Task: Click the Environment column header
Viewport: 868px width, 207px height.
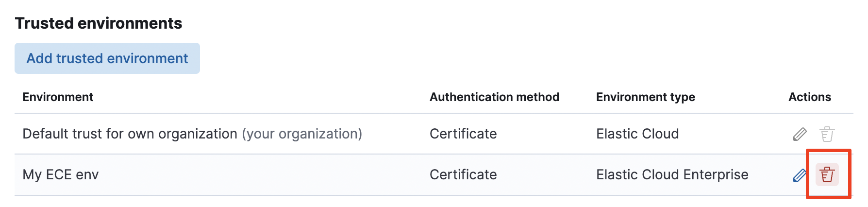Action: tap(58, 97)
